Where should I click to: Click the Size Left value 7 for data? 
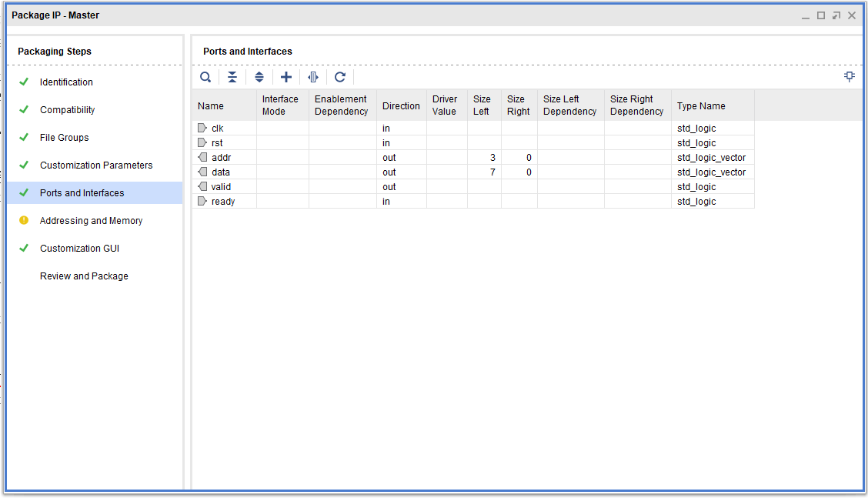point(492,172)
